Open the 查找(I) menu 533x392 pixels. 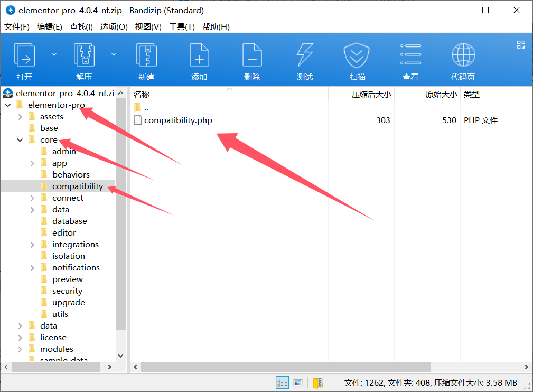(81, 26)
